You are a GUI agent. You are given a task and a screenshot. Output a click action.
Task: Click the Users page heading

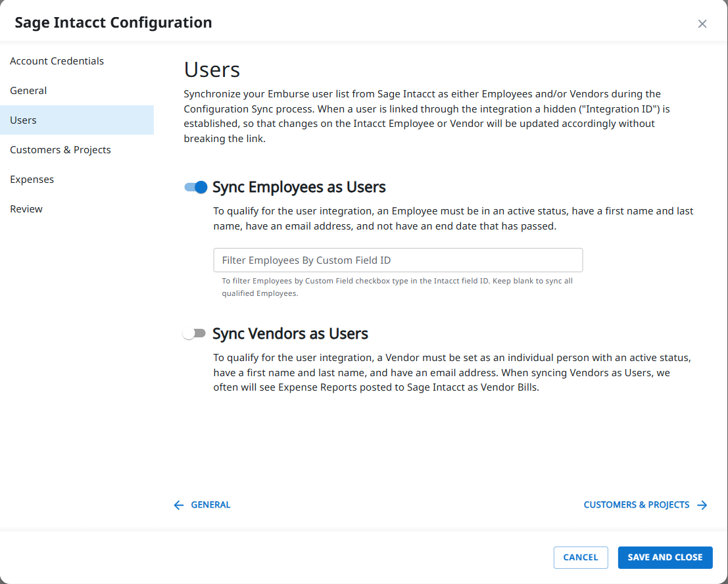(x=212, y=69)
